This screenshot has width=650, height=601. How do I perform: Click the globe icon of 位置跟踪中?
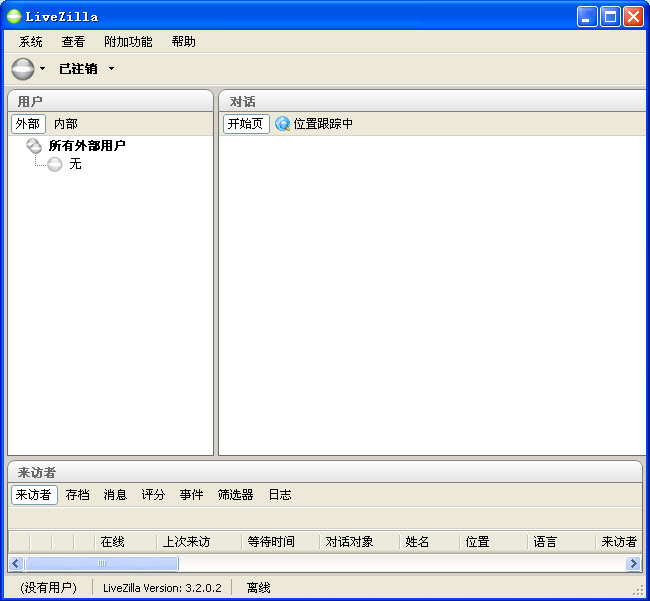pos(283,124)
